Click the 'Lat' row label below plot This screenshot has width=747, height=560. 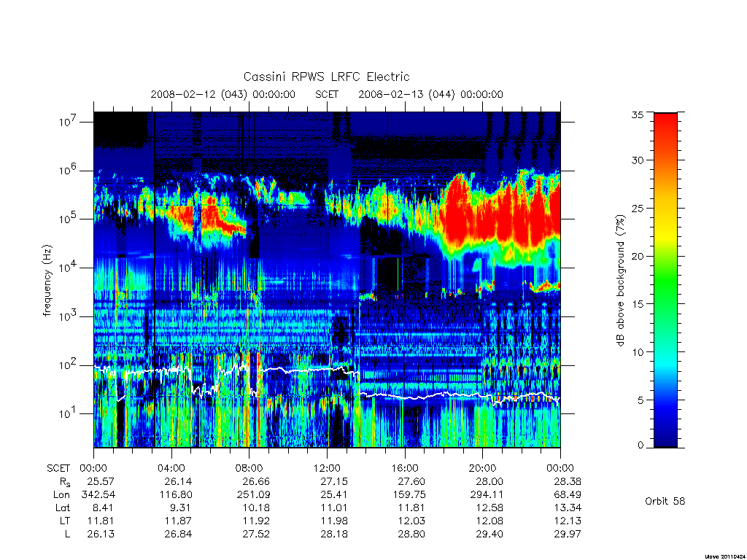tap(63, 507)
